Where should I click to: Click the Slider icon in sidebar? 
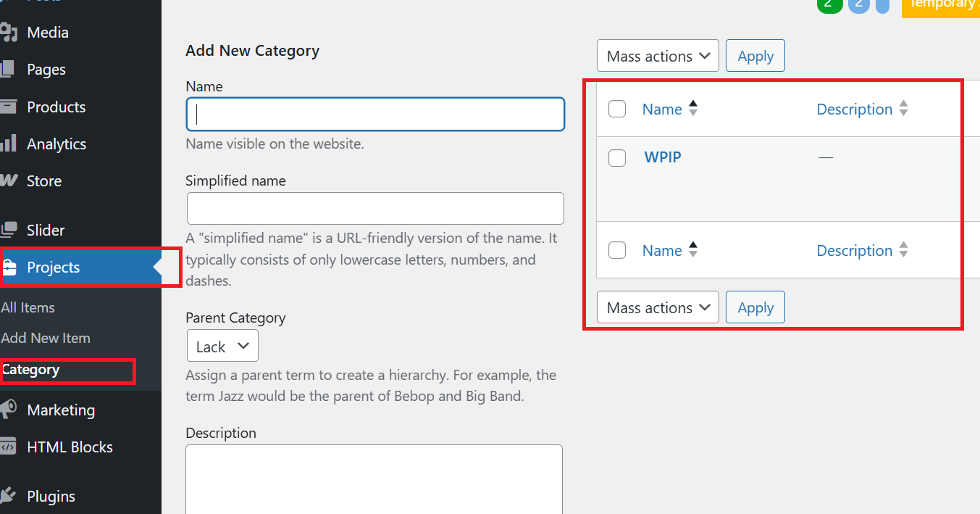click(x=9, y=230)
